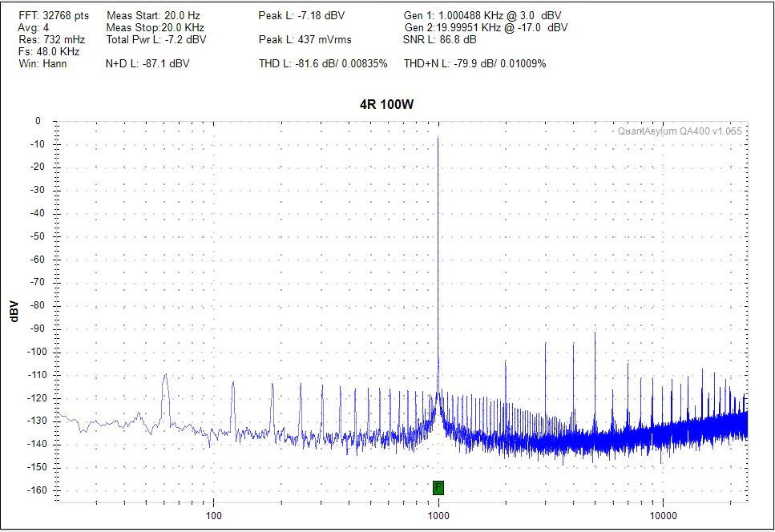The image size is (775, 532).
Task: Click 'FFT: 32768 pts' readout
Action: (54, 16)
